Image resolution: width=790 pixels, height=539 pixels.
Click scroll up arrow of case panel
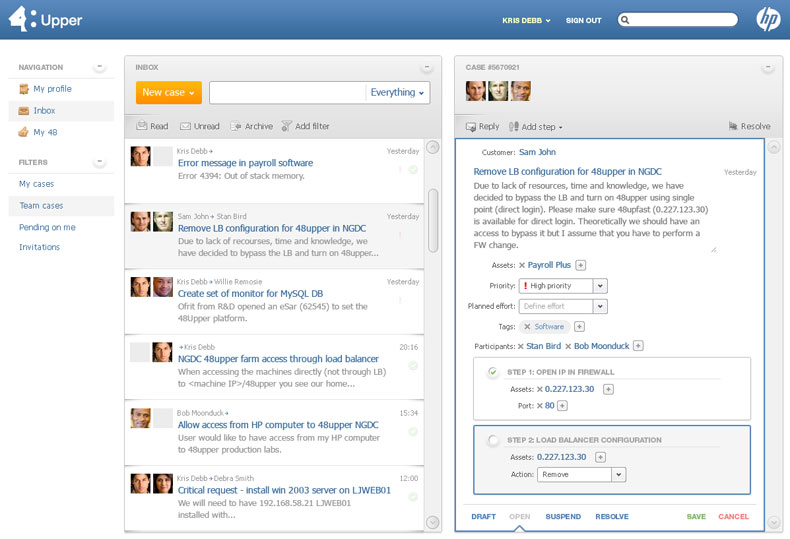click(774, 147)
